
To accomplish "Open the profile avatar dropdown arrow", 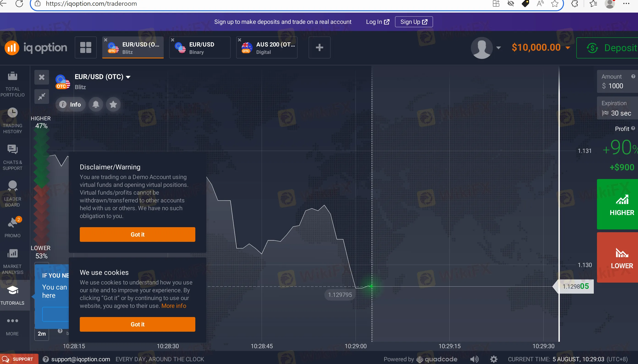I will click(498, 48).
